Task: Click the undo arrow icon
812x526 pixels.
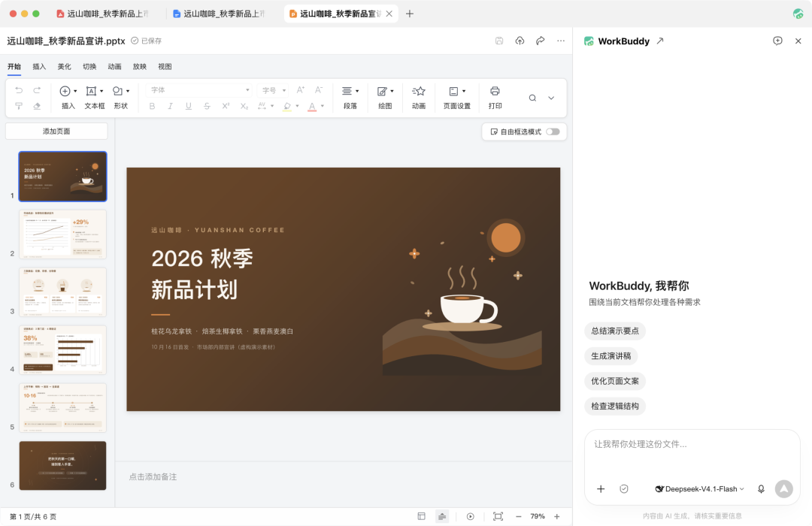Action: 19,90
